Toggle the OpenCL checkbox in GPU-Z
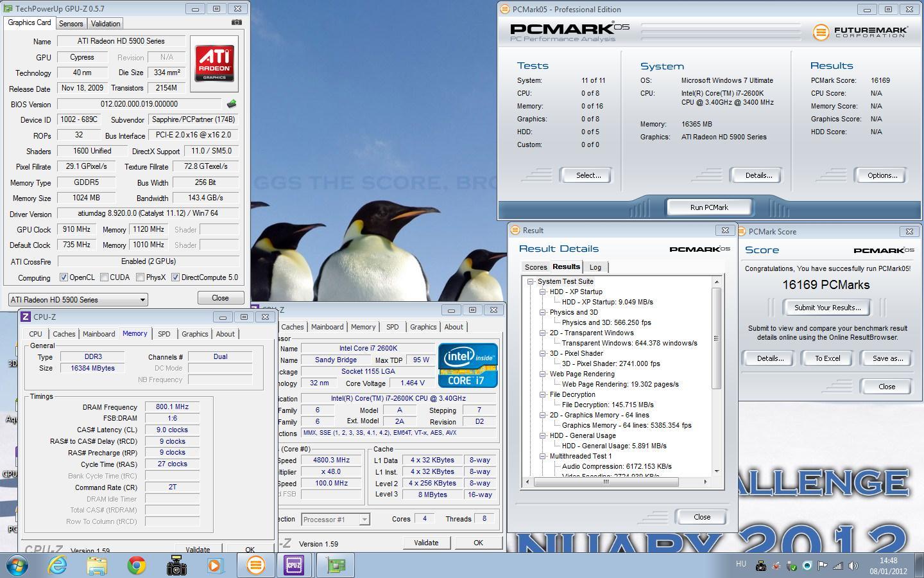The image size is (924, 578). point(64,277)
